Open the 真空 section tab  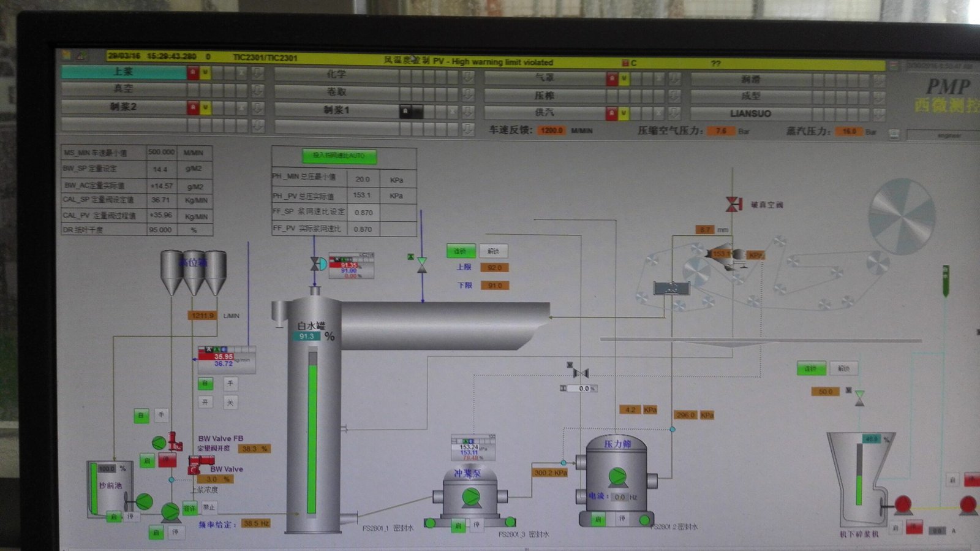click(123, 89)
